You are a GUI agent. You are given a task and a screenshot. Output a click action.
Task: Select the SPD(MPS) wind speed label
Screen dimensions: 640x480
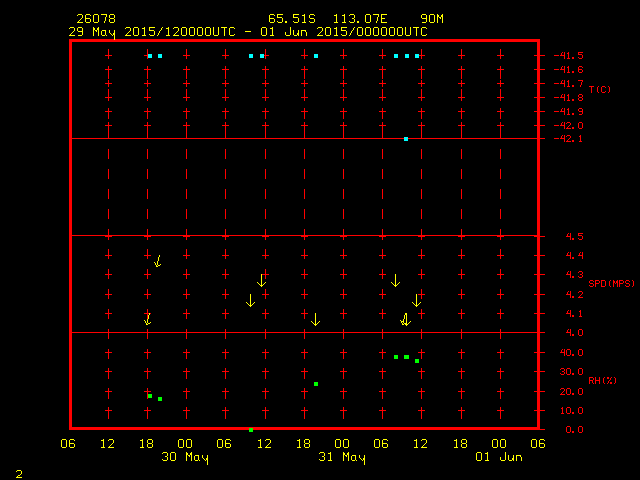click(x=611, y=284)
